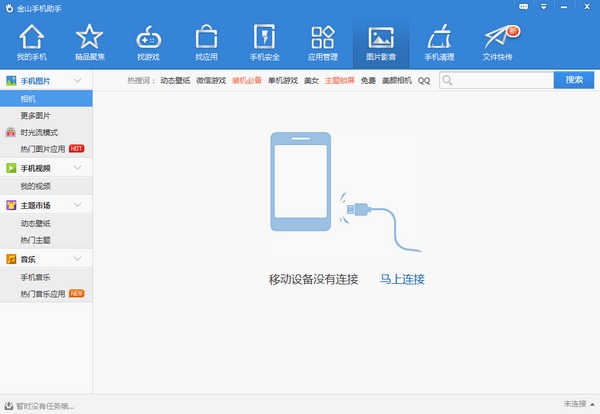600x414 pixels.
Task: Click hot keyword 主题锁屏
Action: (340, 80)
